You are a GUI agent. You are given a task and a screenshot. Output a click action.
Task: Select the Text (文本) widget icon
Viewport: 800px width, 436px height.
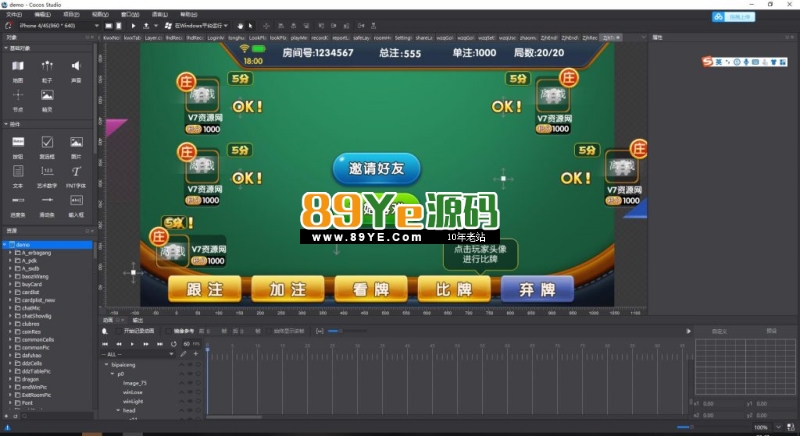pyautogui.click(x=18, y=171)
